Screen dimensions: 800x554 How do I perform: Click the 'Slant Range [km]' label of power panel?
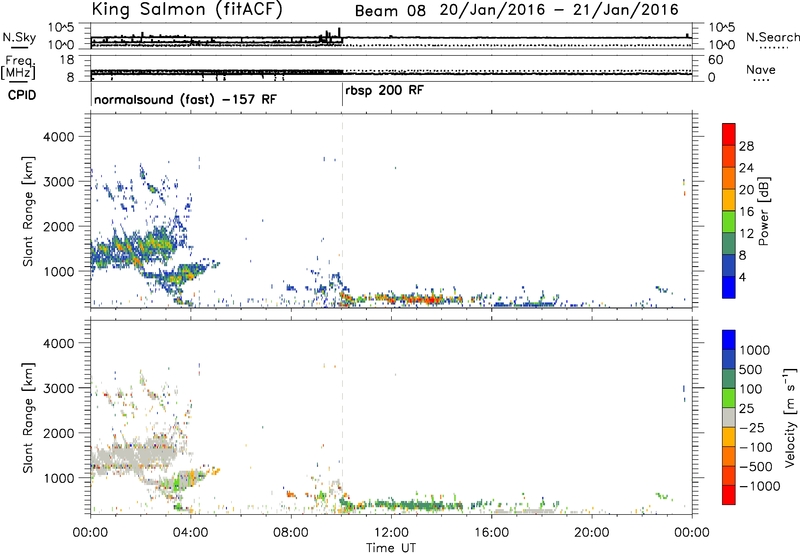click(x=27, y=211)
